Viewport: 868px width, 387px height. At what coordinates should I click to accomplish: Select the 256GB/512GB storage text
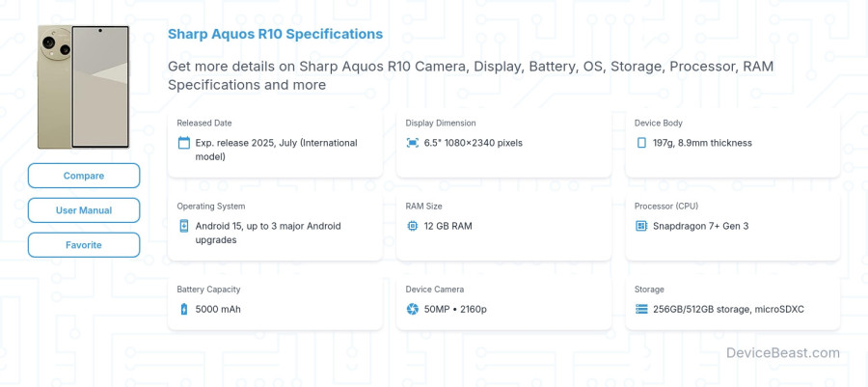point(728,309)
